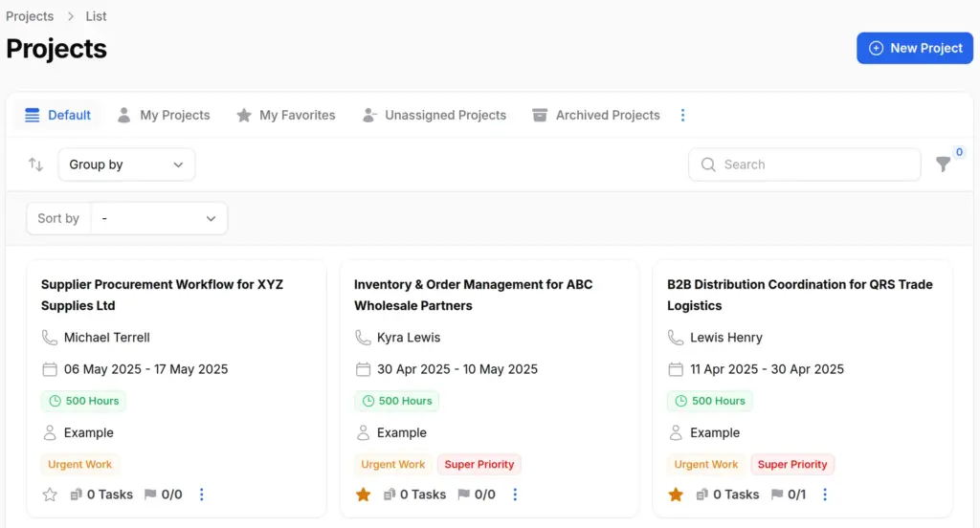Click milestone flag on B2B Distribution card
The image size is (980, 528).
point(776,495)
